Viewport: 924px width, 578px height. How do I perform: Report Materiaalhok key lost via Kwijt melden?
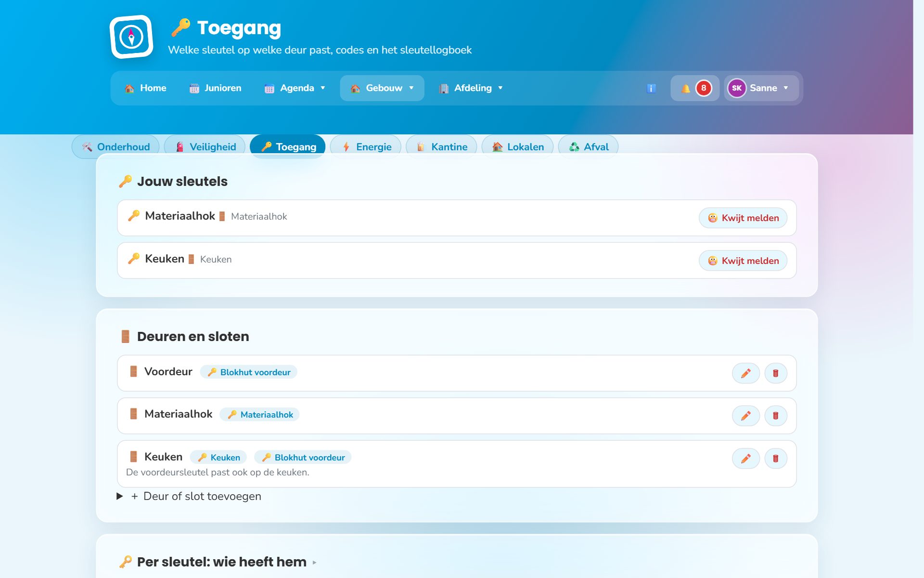point(743,218)
